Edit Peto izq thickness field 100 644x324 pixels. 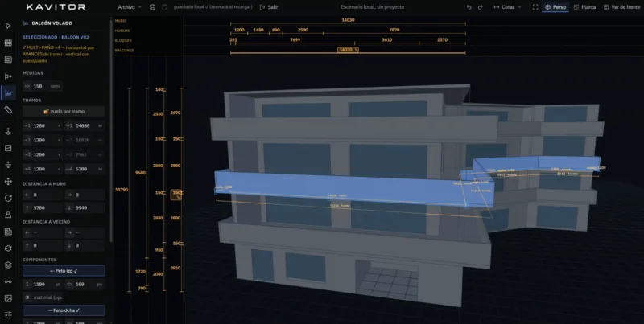[85, 285]
